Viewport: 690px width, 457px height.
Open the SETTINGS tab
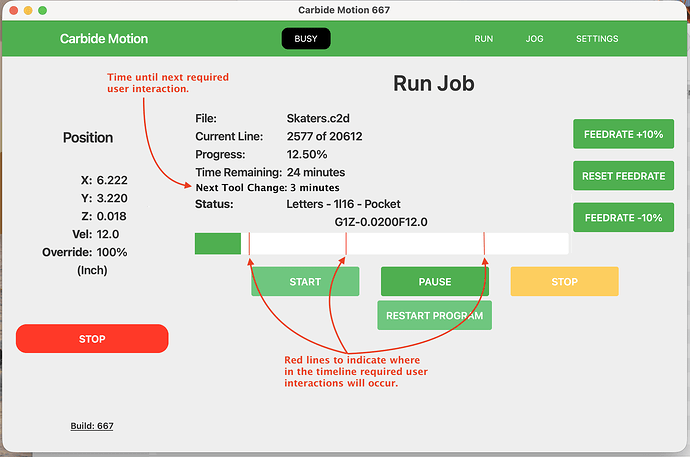[597, 39]
